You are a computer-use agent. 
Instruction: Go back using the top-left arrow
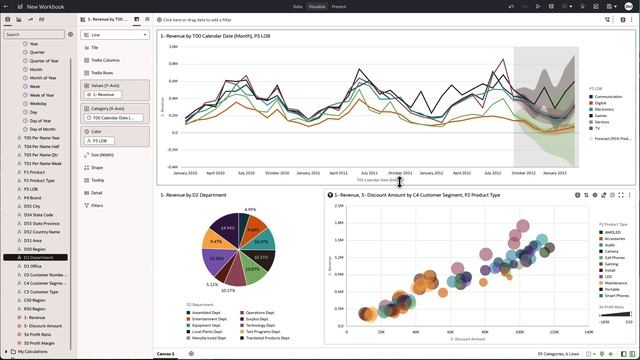[6, 7]
